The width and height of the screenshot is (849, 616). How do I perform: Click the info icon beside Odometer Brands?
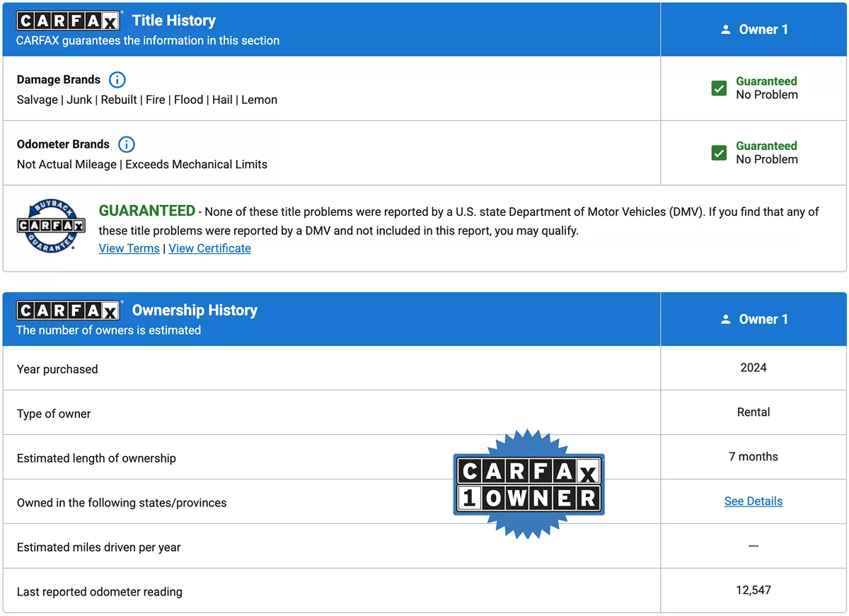[127, 144]
